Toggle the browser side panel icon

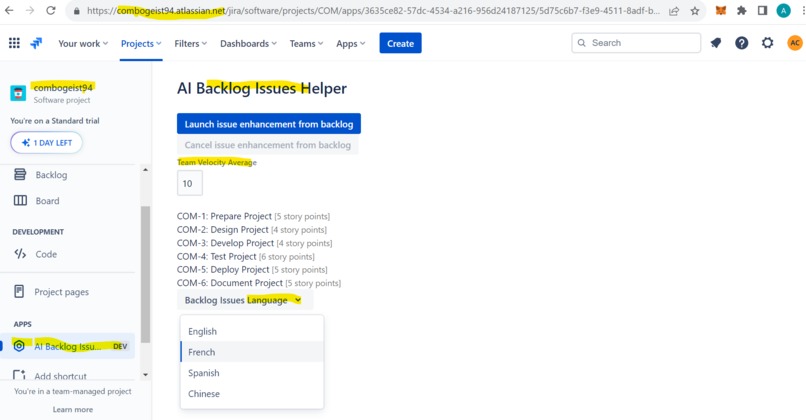(762, 10)
